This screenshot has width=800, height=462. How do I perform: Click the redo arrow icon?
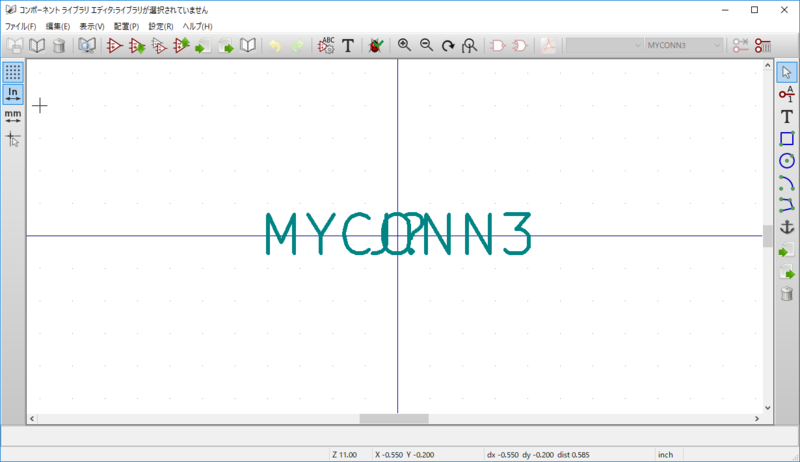point(297,45)
